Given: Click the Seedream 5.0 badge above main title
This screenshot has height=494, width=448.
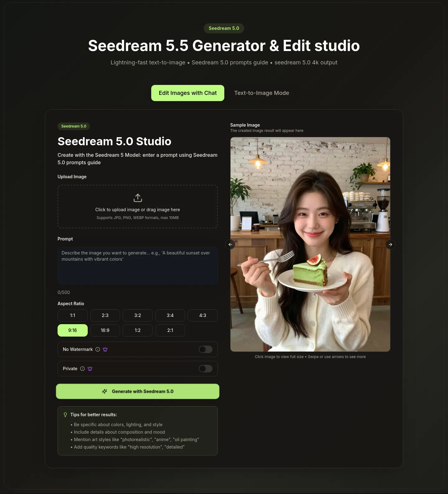Looking at the screenshot, I should tap(224, 28).
